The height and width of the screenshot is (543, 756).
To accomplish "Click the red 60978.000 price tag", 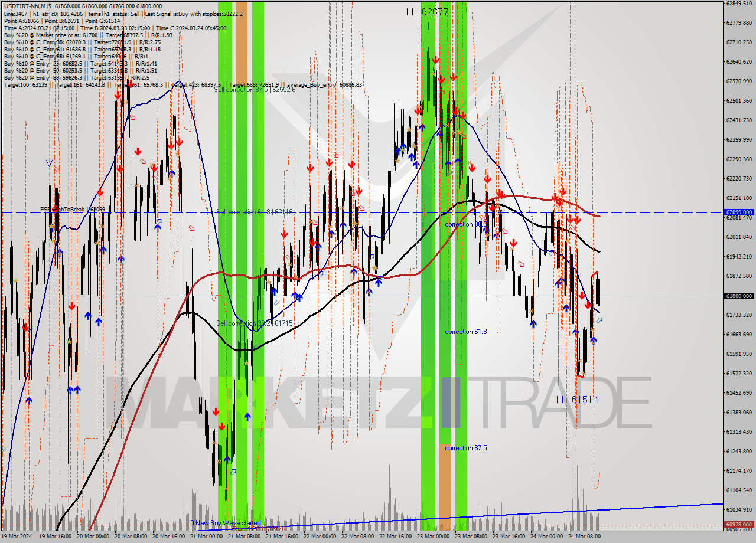I will pos(739,524).
